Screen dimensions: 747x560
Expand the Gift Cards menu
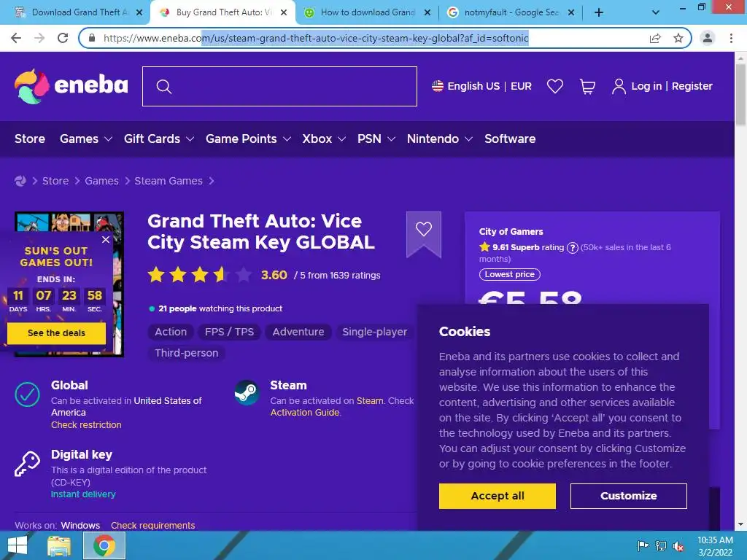(159, 139)
